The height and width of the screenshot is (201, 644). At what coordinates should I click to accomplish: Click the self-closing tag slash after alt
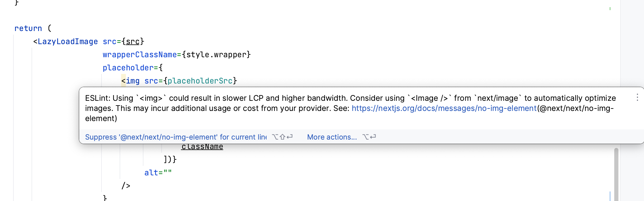[x=126, y=185]
